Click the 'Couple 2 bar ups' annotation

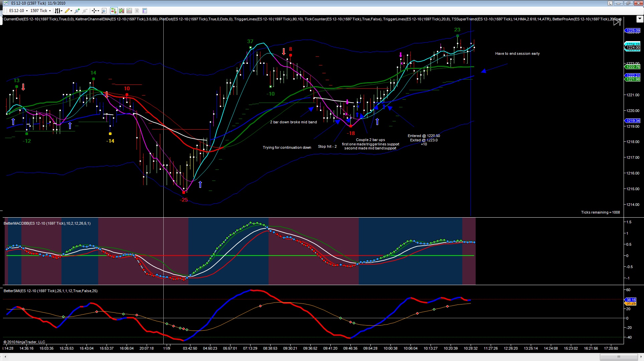(x=370, y=140)
